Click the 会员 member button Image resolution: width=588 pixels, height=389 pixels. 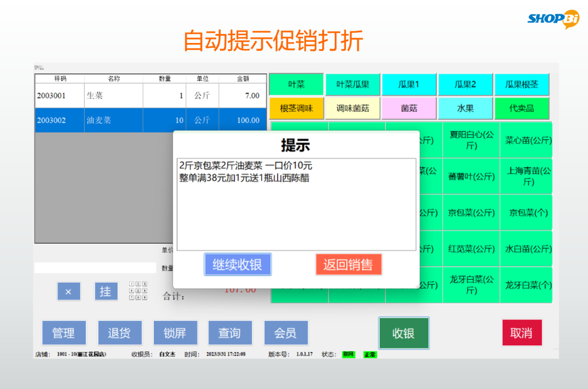click(x=286, y=333)
